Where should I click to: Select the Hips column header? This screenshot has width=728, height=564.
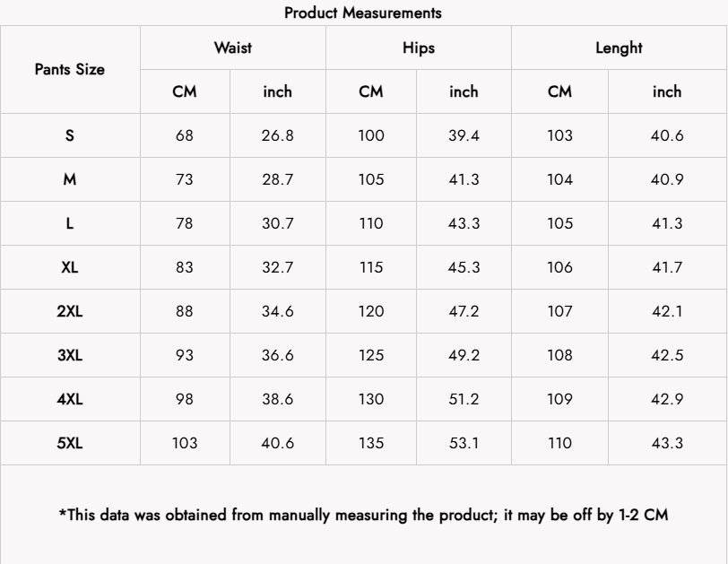pyautogui.click(x=418, y=48)
